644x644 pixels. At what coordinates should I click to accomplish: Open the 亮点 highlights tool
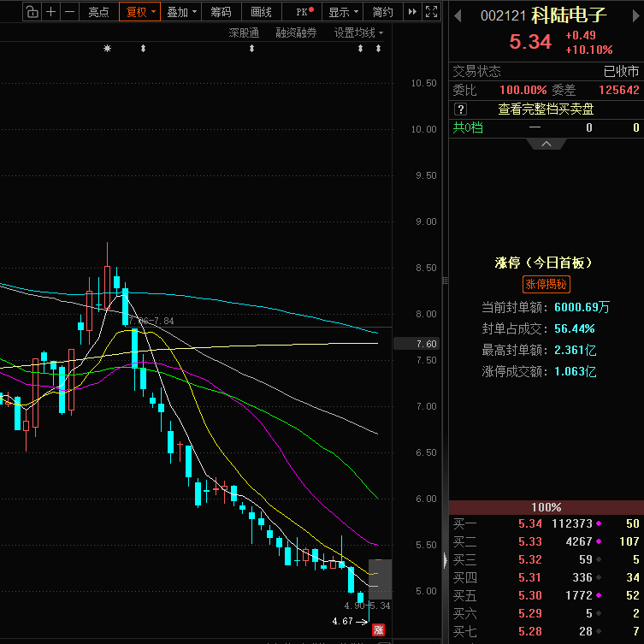pyautogui.click(x=98, y=12)
